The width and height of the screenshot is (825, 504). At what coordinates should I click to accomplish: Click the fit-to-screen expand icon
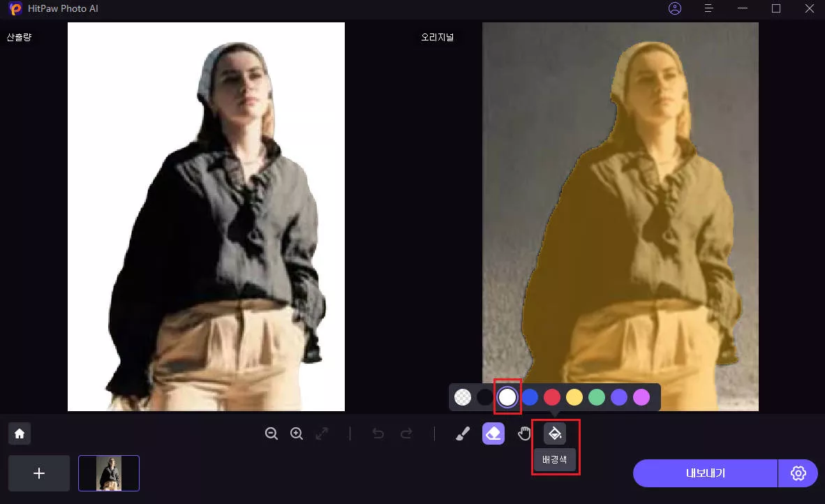pos(322,433)
